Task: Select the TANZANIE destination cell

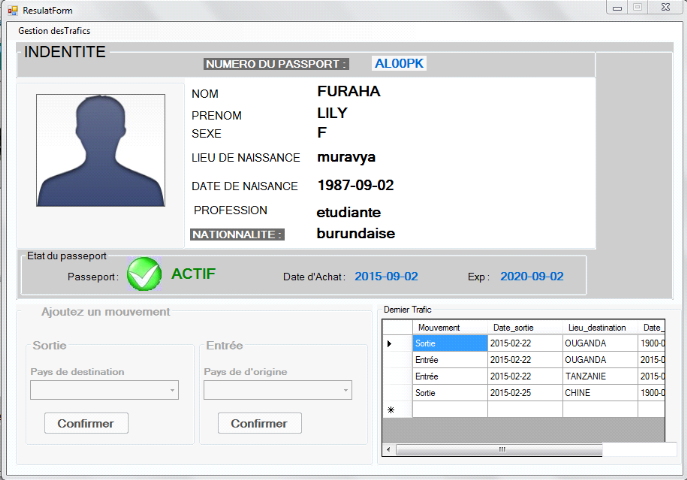Action: (x=600, y=376)
